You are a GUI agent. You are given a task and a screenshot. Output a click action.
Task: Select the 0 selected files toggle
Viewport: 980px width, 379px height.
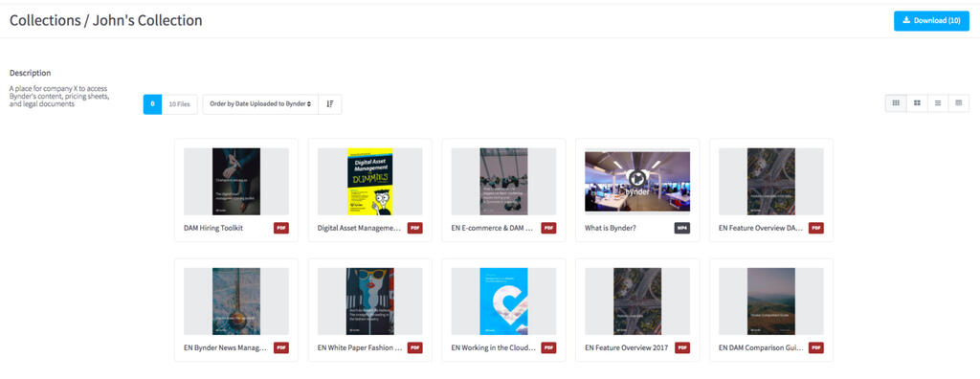152,104
